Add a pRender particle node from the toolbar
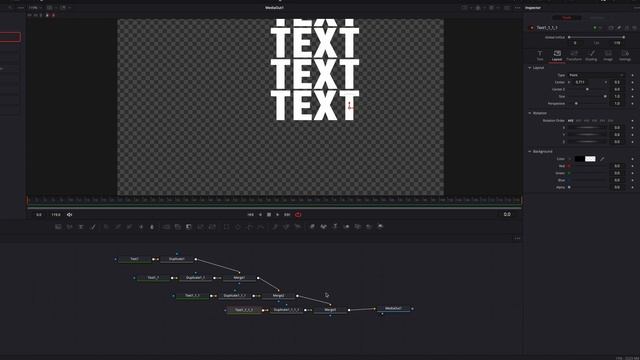Image resolution: width=640 pixels, height=360 pixels. click(x=298, y=227)
